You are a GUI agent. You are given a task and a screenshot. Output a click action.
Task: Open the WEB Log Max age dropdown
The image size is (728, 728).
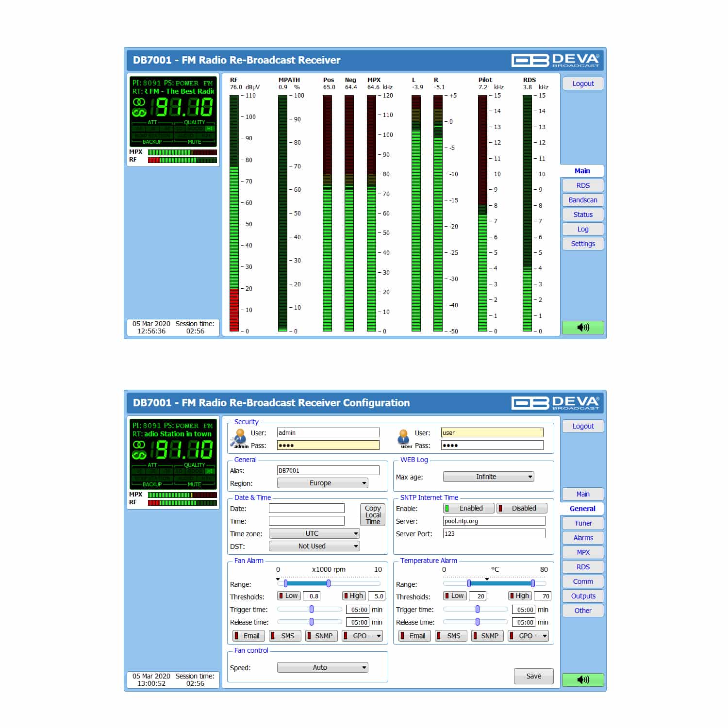488,477
